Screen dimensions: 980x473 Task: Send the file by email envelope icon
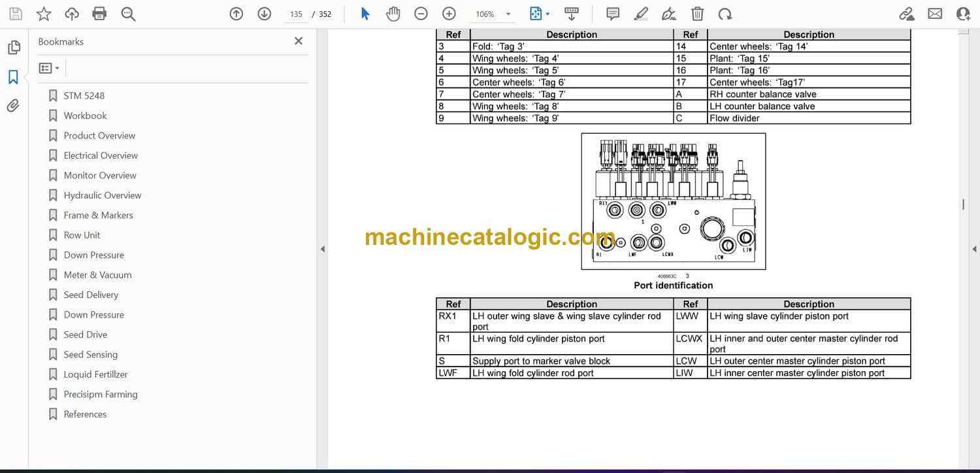coord(935,14)
